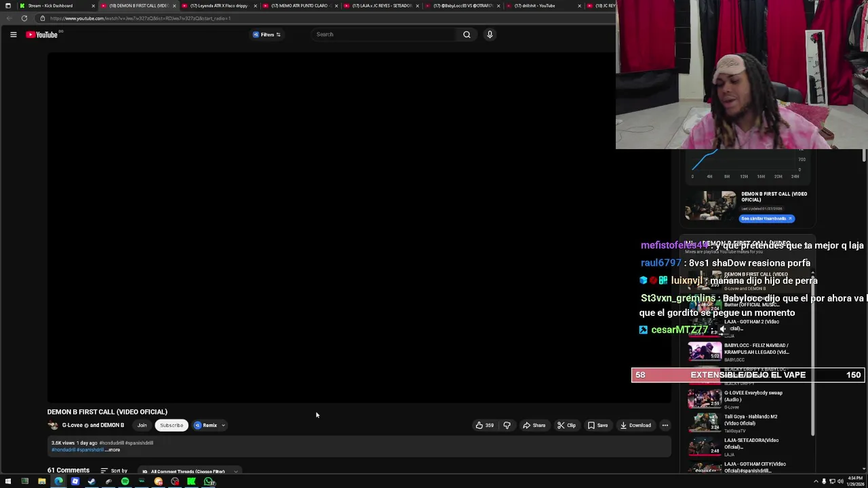Screen dimensions: 868x488
Task: Play LAJA-SETEADORA (Video Oficial)
Action: (x=705, y=446)
